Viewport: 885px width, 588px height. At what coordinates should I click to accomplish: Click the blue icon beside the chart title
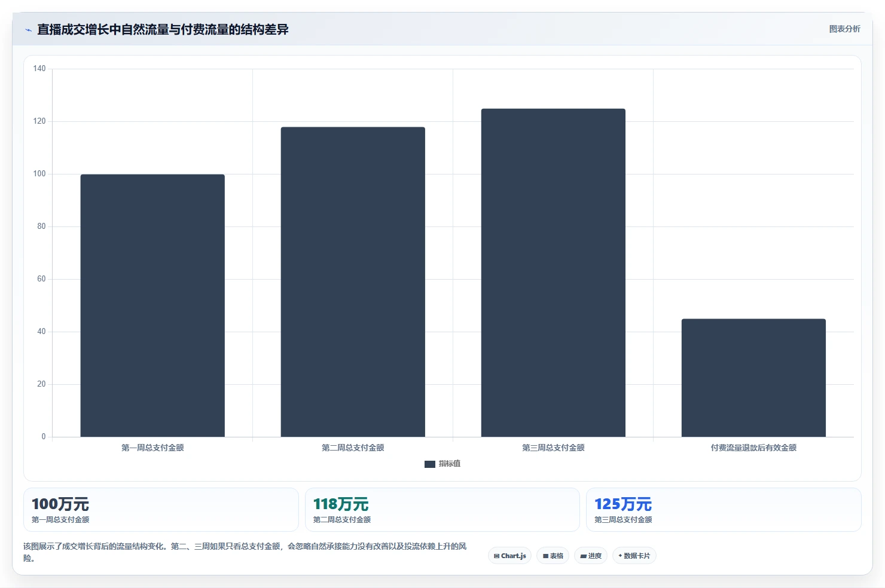[28, 30]
